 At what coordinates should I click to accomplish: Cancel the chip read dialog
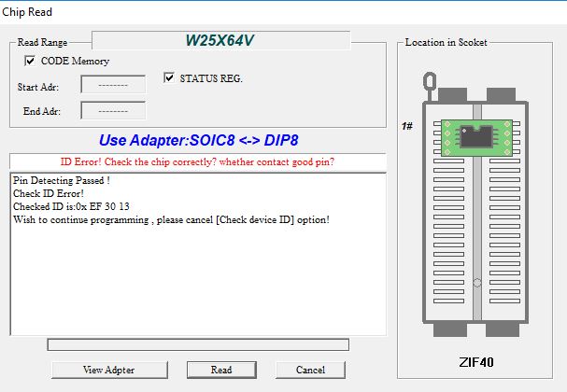point(310,370)
